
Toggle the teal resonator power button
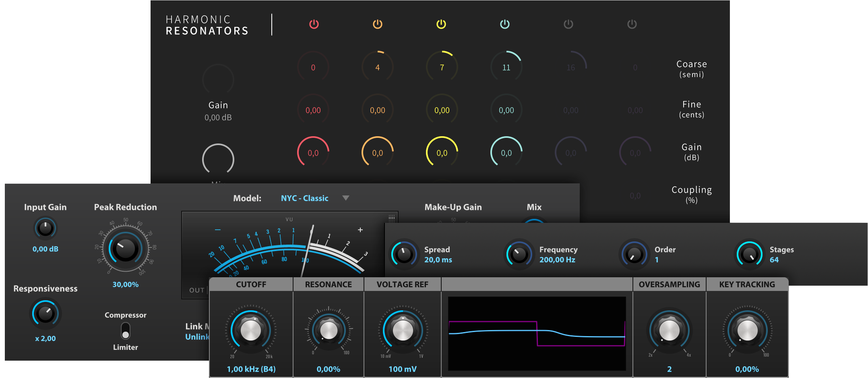pos(504,24)
